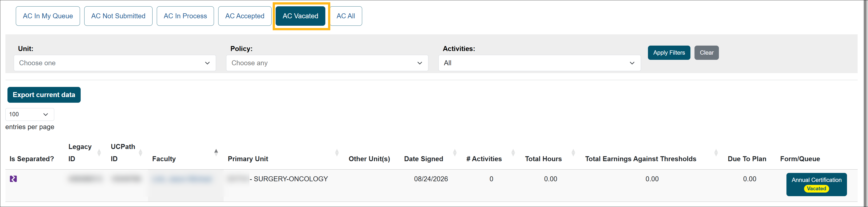Sort by Total Earnings Against Thresholds arrows
The height and width of the screenshot is (207, 868).
pyautogui.click(x=716, y=153)
